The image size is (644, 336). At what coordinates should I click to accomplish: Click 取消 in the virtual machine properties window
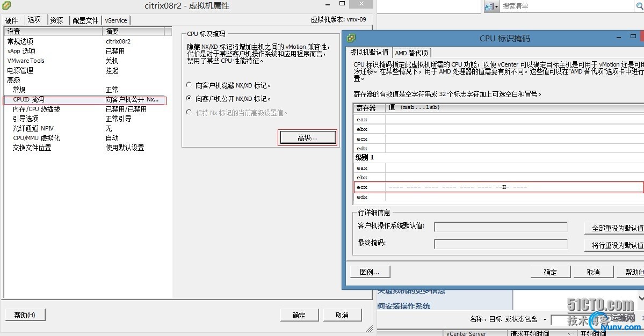click(342, 315)
